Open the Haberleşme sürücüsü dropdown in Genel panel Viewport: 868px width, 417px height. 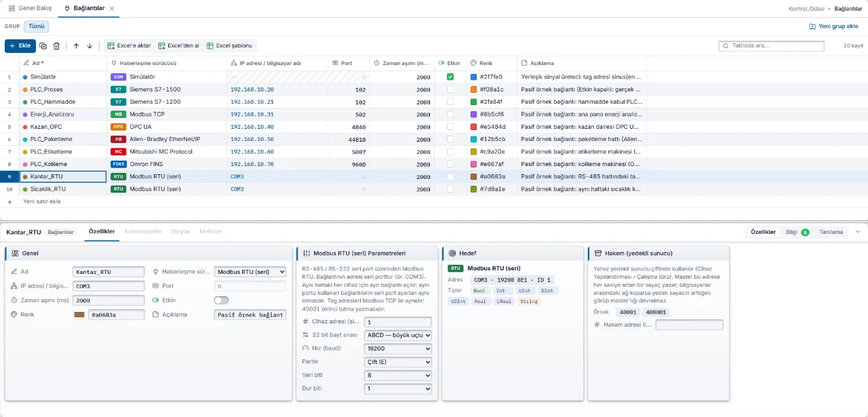point(250,272)
